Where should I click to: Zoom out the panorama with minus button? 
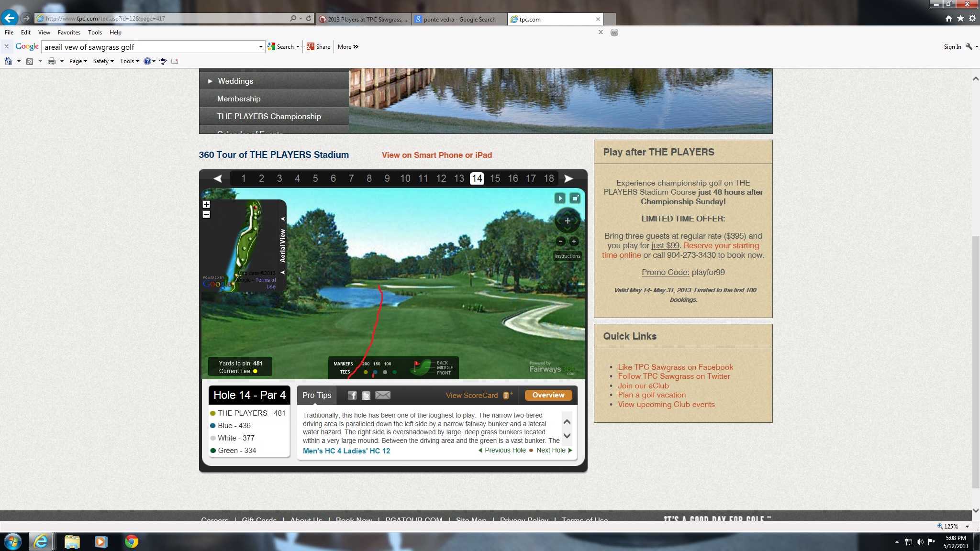(x=561, y=242)
